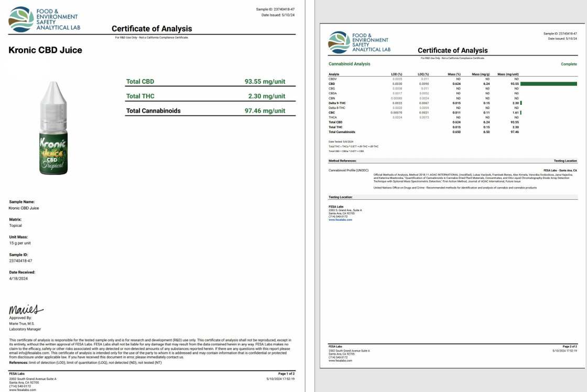Image resolution: width=587 pixels, height=392 pixels.
Task: Click the Total THC label on page one
Action: (140, 96)
